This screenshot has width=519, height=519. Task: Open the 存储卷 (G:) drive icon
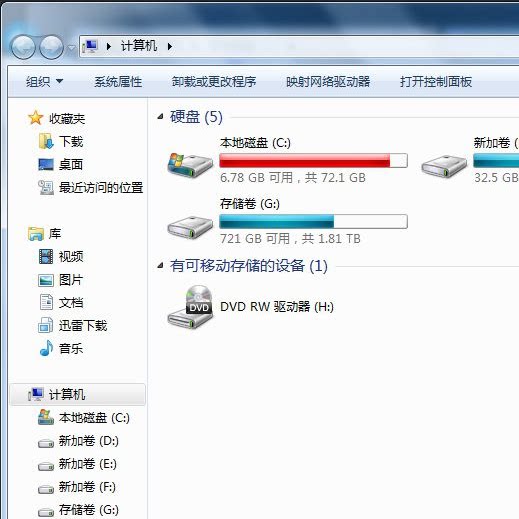tap(190, 227)
